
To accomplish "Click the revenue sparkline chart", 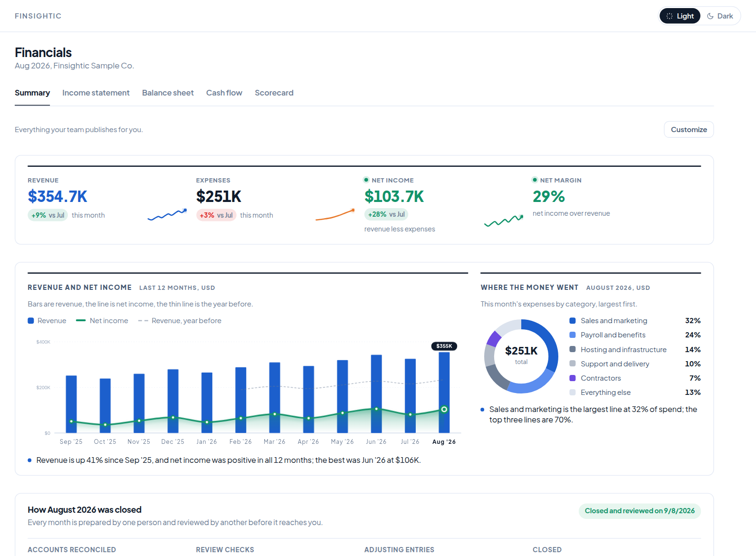I will click(x=167, y=215).
